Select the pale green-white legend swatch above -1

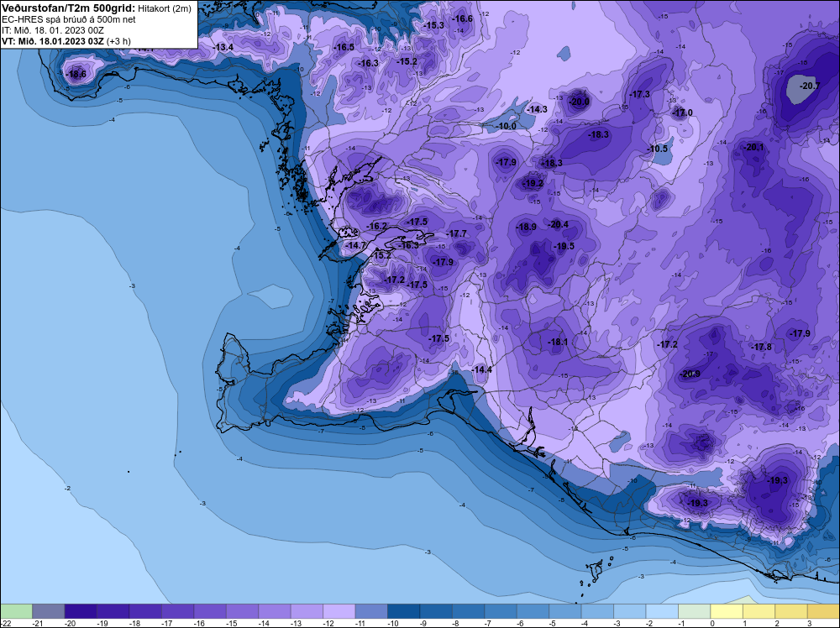coord(695,611)
